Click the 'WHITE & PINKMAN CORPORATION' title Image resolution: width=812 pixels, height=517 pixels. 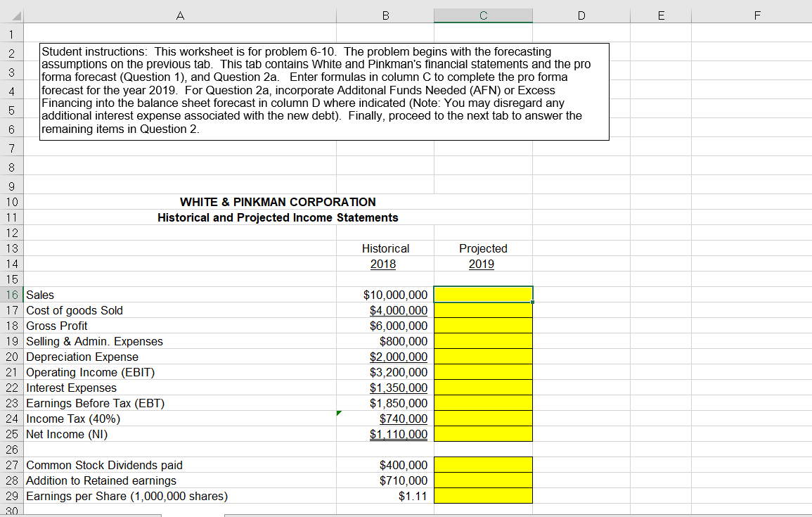(x=278, y=202)
